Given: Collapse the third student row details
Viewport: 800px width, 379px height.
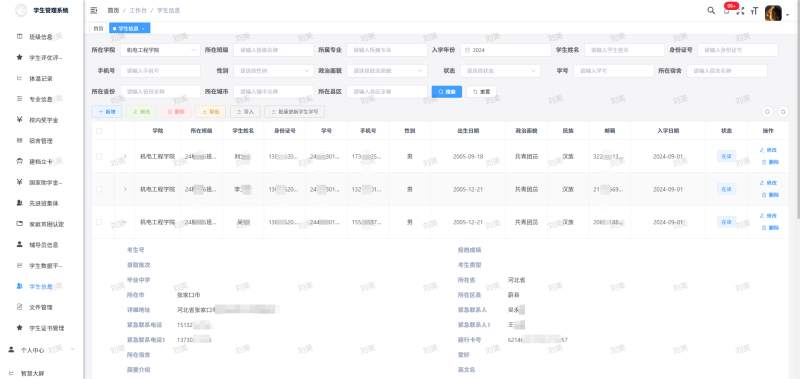Looking at the screenshot, I should coord(125,222).
